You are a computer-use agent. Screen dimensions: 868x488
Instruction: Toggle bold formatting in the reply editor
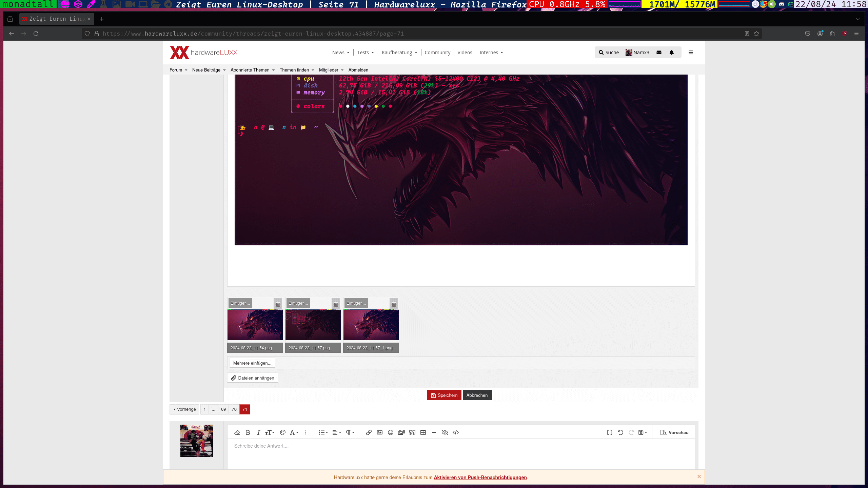pyautogui.click(x=248, y=432)
